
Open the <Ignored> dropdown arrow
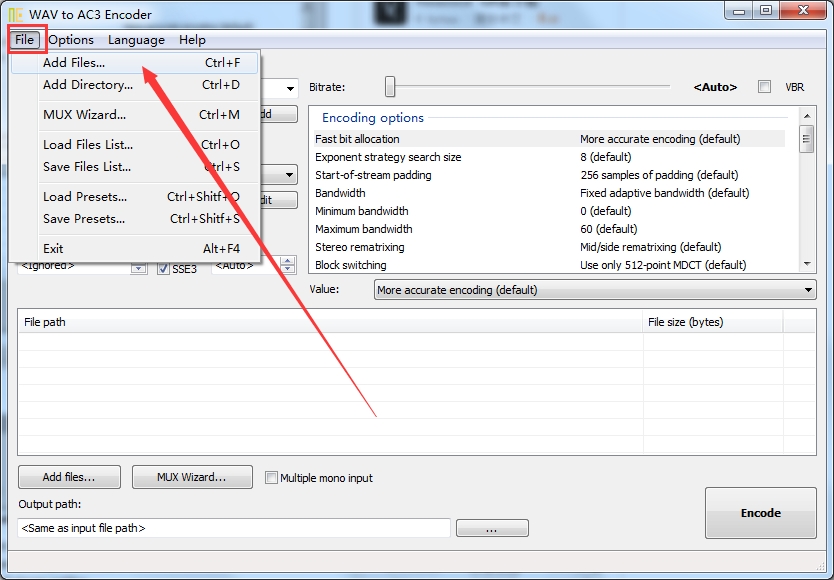point(138,267)
